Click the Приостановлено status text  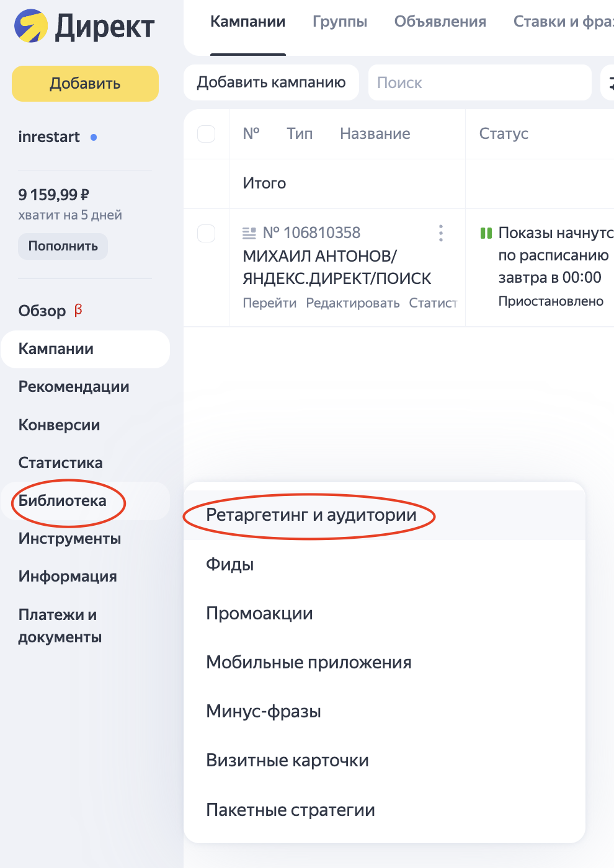[x=551, y=301]
